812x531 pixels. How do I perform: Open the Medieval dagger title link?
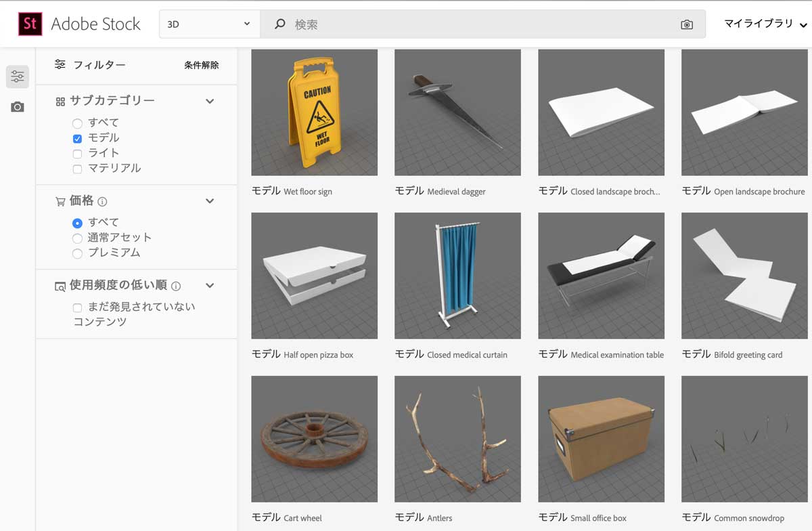click(456, 192)
